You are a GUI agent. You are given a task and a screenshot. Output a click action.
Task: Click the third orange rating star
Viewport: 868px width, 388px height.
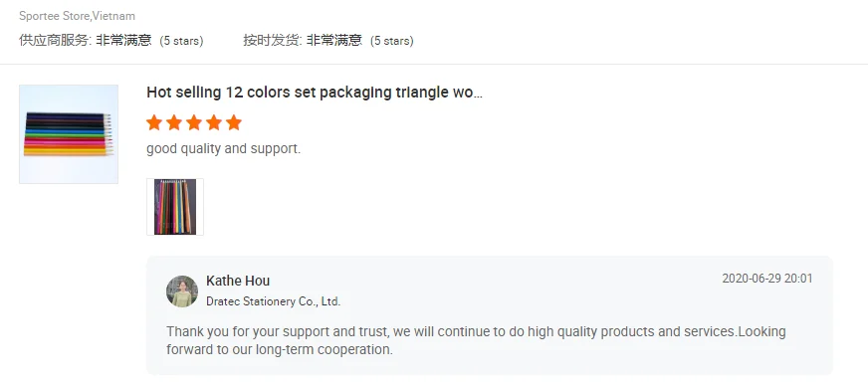[x=194, y=123]
